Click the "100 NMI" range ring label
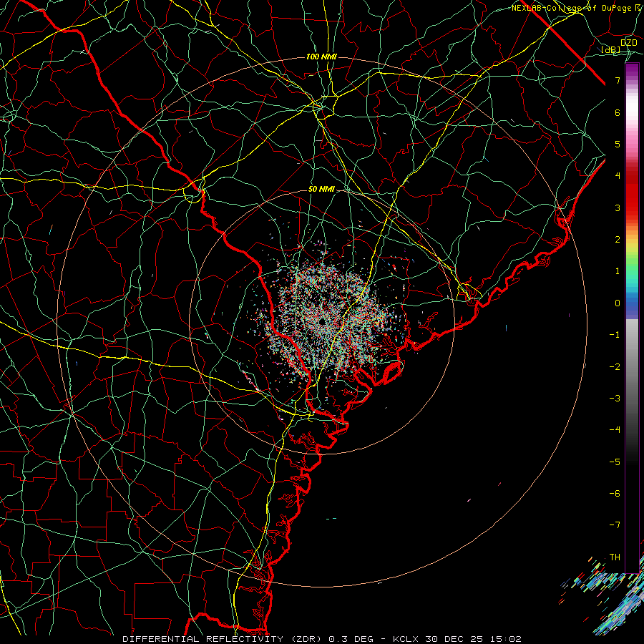The width and height of the screenshot is (644, 644). tap(321, 57)
